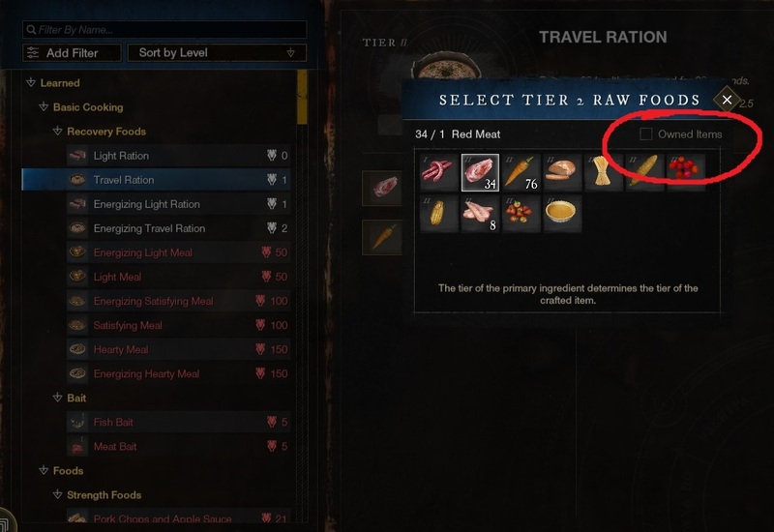The width and height of the screenshot is (774, 532).
Task: Choose the strawberries ingredient icon
Action: click(521, 213)
